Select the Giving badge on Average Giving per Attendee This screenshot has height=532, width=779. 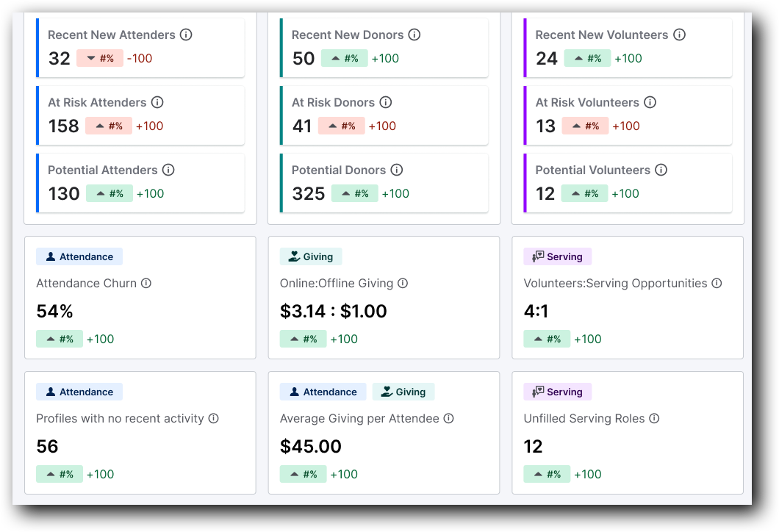pyautogui.click(x=403, y=392)
